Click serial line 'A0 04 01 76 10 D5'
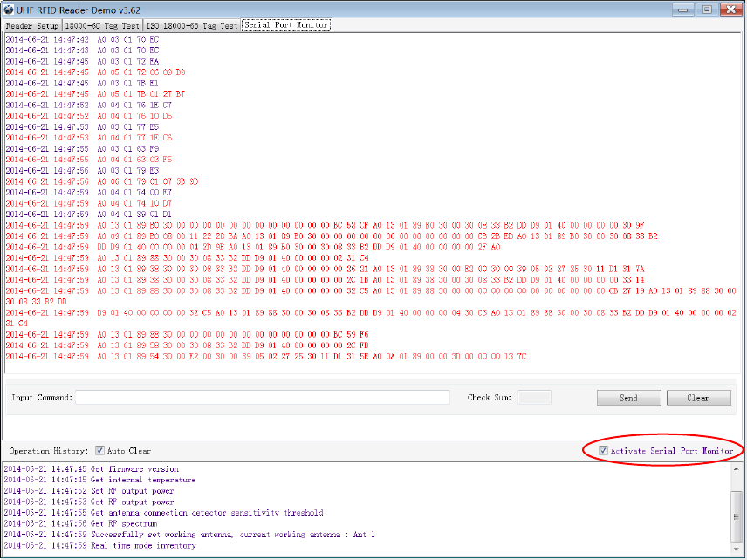Screen dimensions: 747x560 click(x=89, y=116)
